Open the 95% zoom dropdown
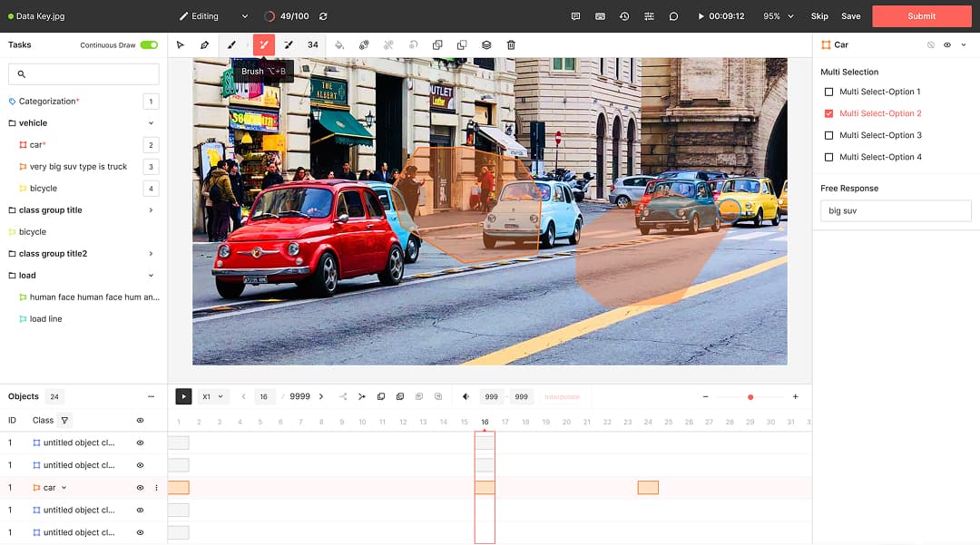This screenshot has width=980, height=545. (x=778, y=16)
